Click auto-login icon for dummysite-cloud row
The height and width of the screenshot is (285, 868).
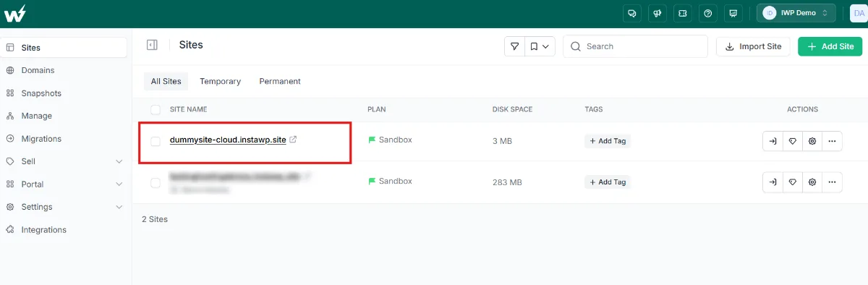(773, 141)
